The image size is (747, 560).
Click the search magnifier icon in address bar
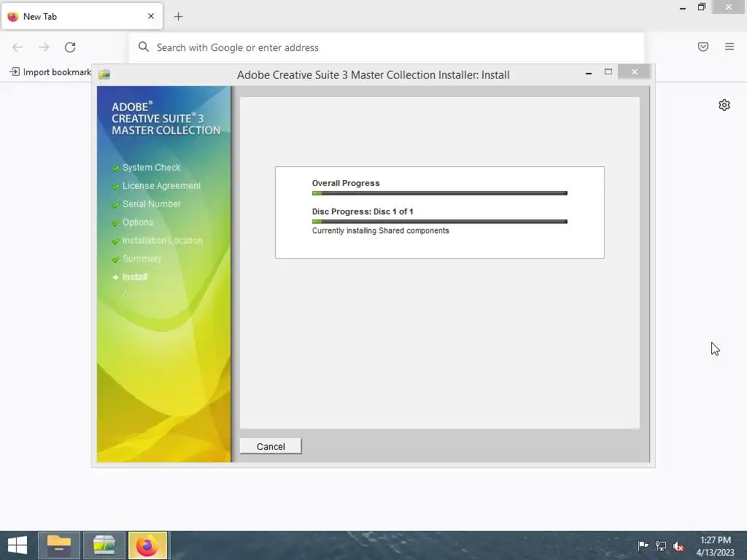pos(144,47)
